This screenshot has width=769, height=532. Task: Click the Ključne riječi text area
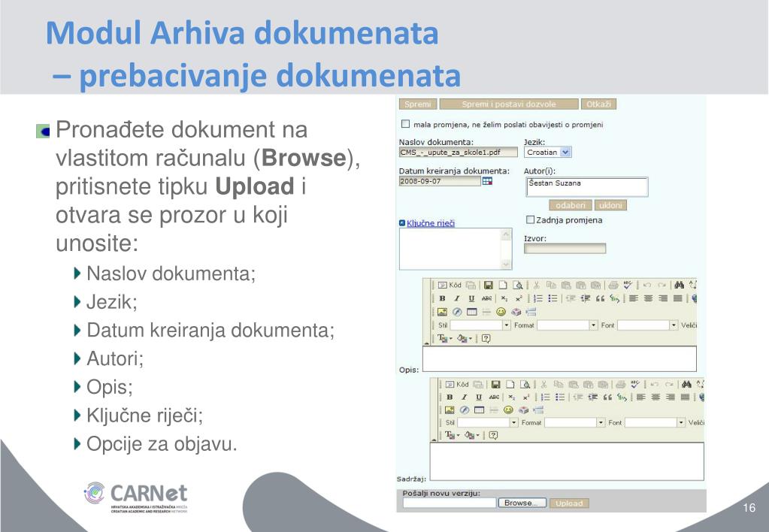[x=455, y=249]
